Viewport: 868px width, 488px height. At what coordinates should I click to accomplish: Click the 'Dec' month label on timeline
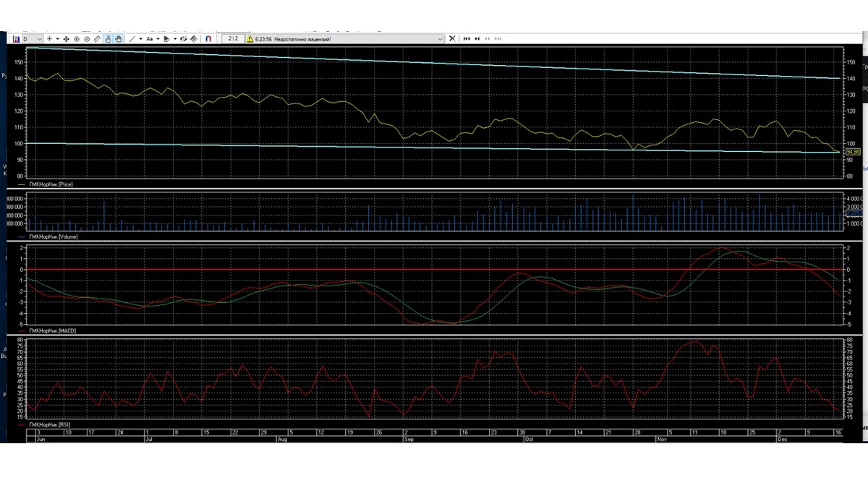782,439
